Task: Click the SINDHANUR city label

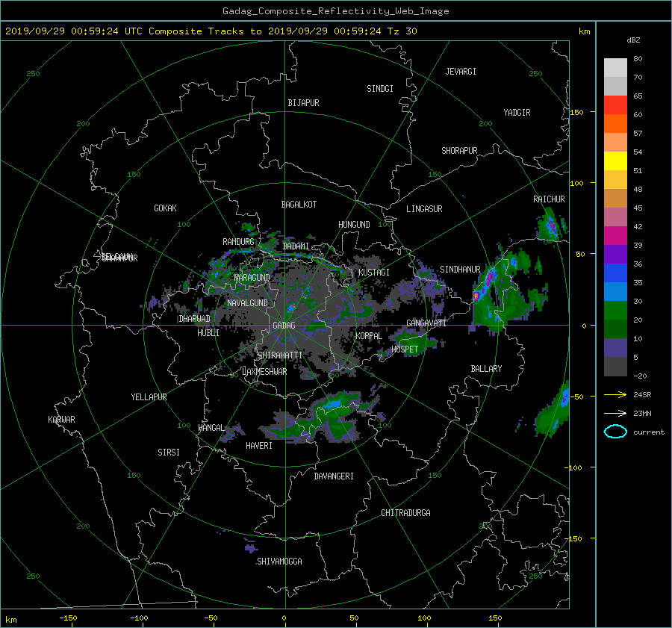Action: click(x=460, y=270)
